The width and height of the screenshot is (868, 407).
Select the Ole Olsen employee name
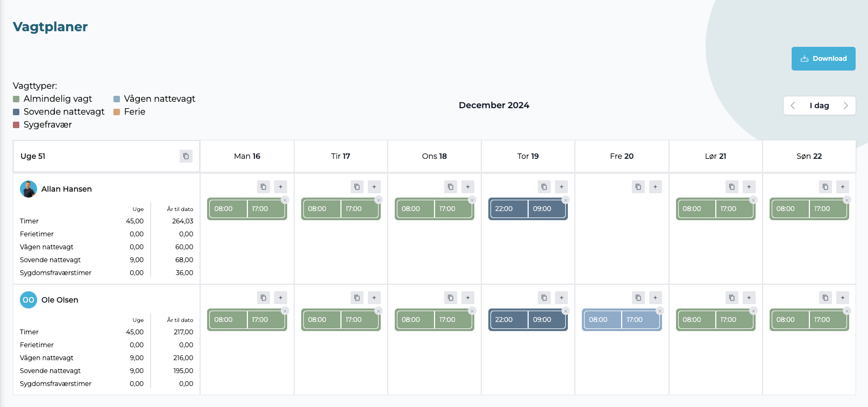tap(60, 300)
